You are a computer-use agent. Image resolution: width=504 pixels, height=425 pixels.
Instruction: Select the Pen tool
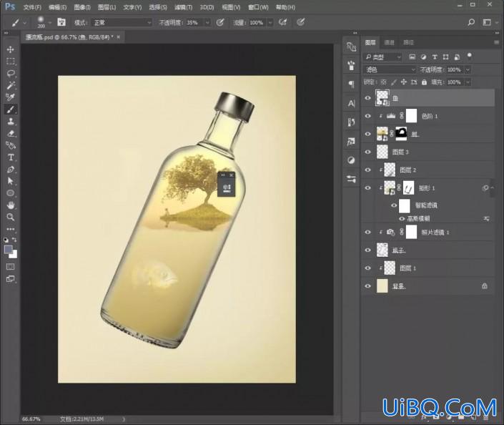coord(10,170)
